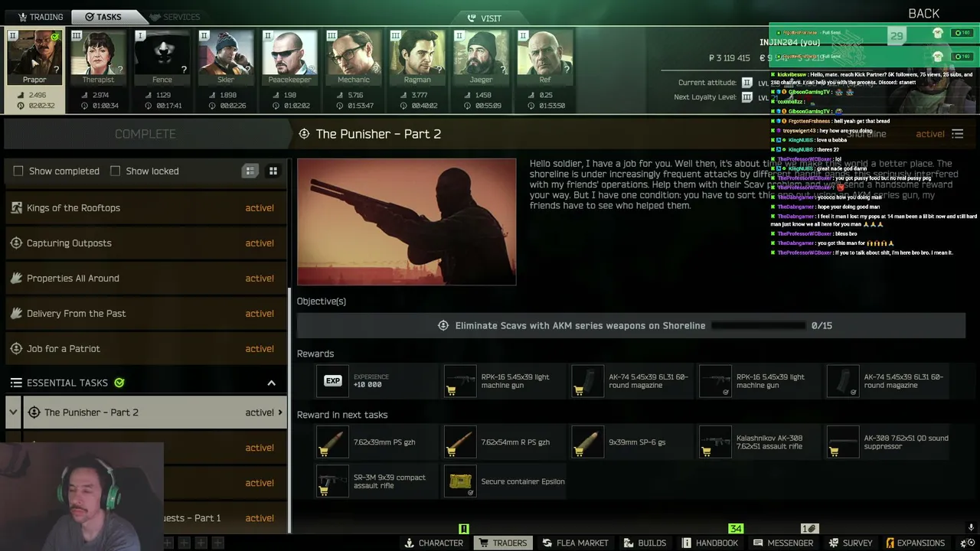Select the Kings of the Rooftops task
This screenshot has height=551, width=980.
point(145,208)
